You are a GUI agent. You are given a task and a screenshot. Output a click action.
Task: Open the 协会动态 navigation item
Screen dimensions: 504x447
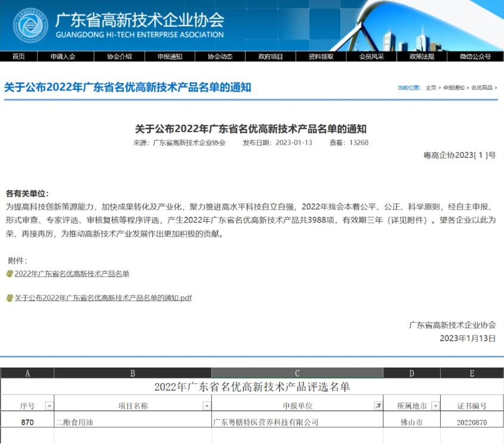[220, 57]
